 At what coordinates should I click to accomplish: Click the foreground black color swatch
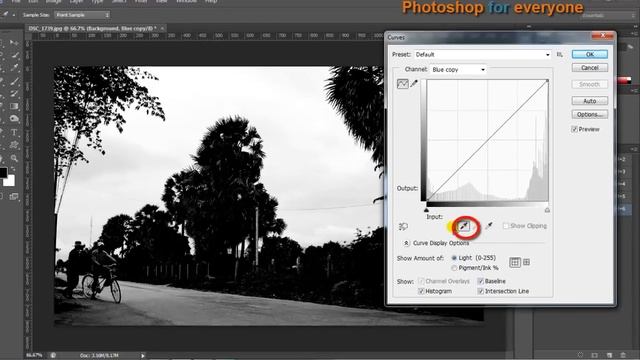click(2, 172)
